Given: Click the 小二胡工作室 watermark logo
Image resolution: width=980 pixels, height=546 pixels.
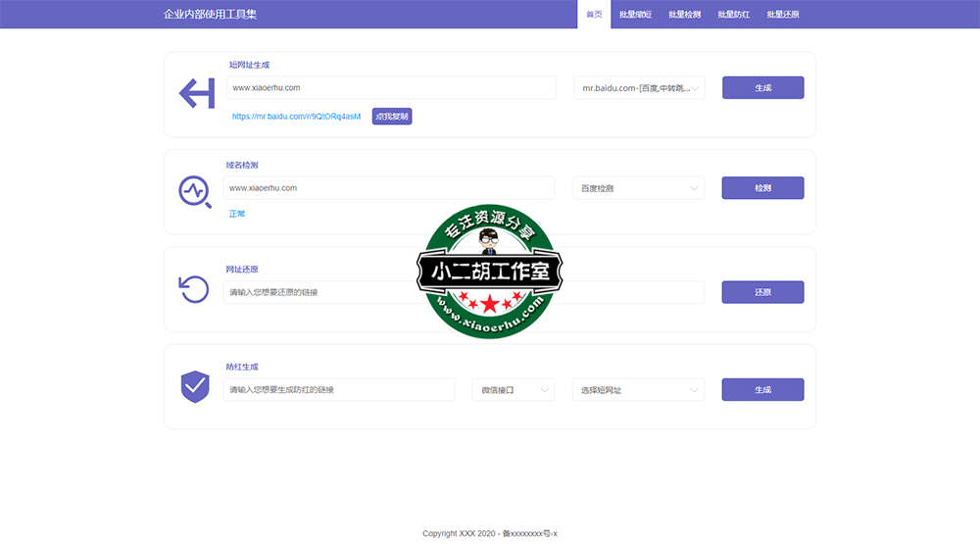Looking at the screenshot, I should pos(490,273).
